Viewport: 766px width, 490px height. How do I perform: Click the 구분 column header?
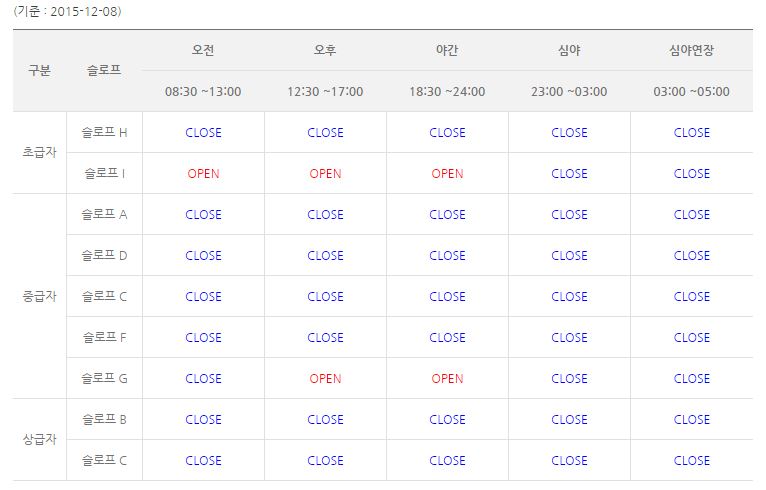pyautogui.click(x=39, y=71)
